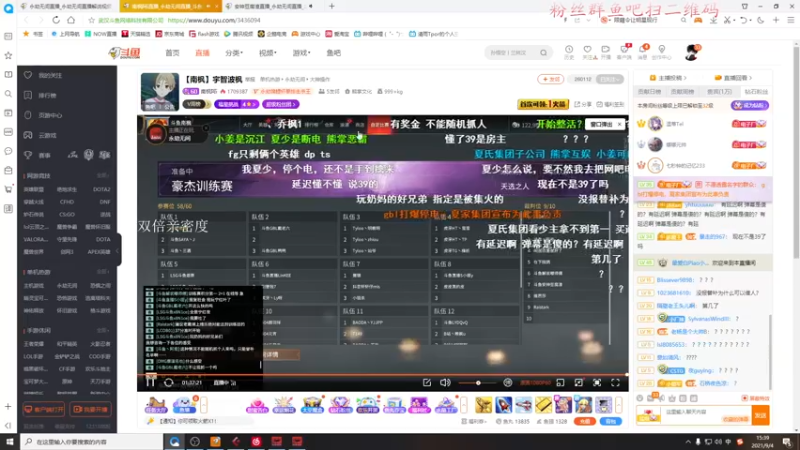Open 消息 messages bell icon
The width and height of the screenshot is (800, 450).
coord(643,52)
